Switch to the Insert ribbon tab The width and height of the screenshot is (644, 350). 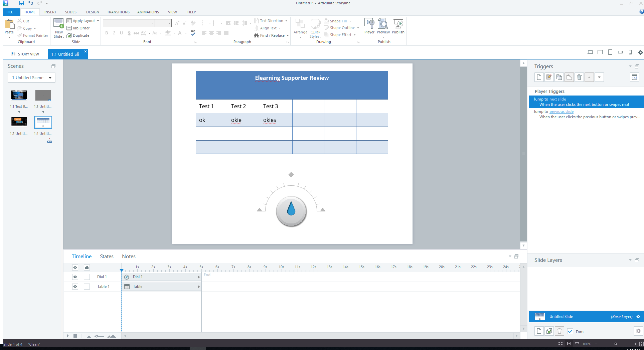tap(50, 12)
